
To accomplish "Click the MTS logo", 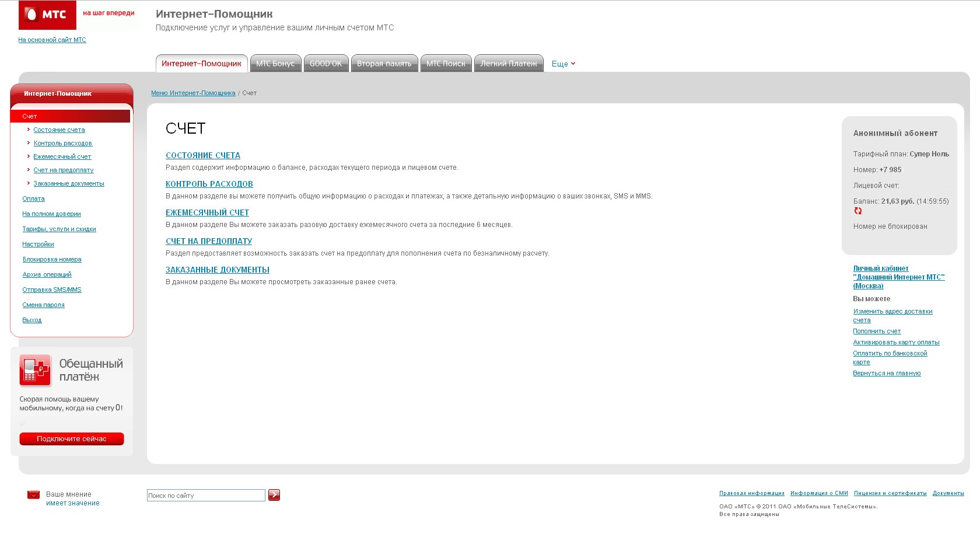I will tap(47, 15).
